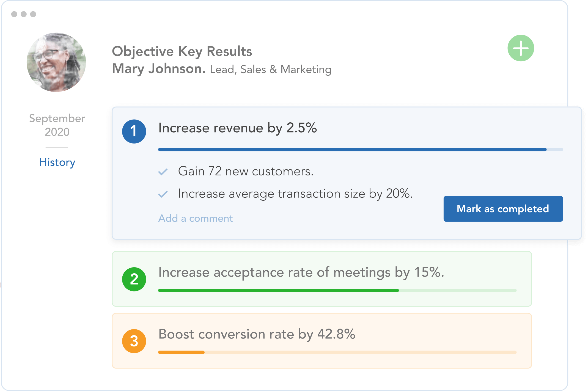588x391 pixels.
Task: Expand the Boost conversion rate by 42.8% objective
Action: click(x=257, y=334)
